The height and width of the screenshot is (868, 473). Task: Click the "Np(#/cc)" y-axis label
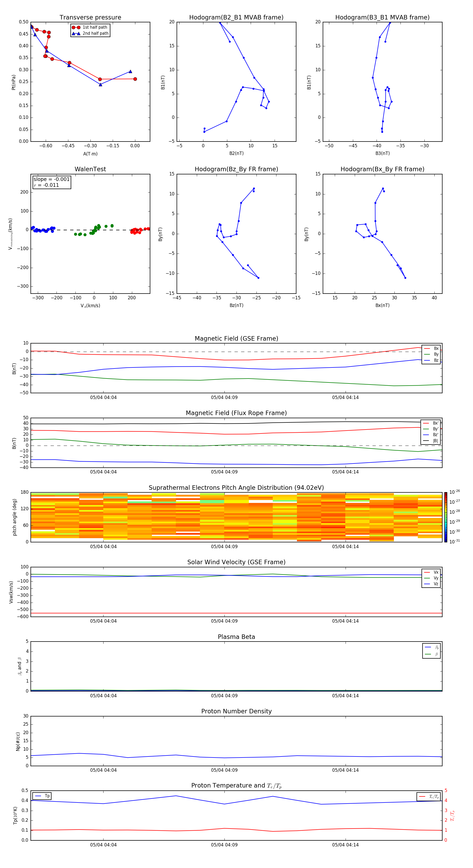point(18,741)
